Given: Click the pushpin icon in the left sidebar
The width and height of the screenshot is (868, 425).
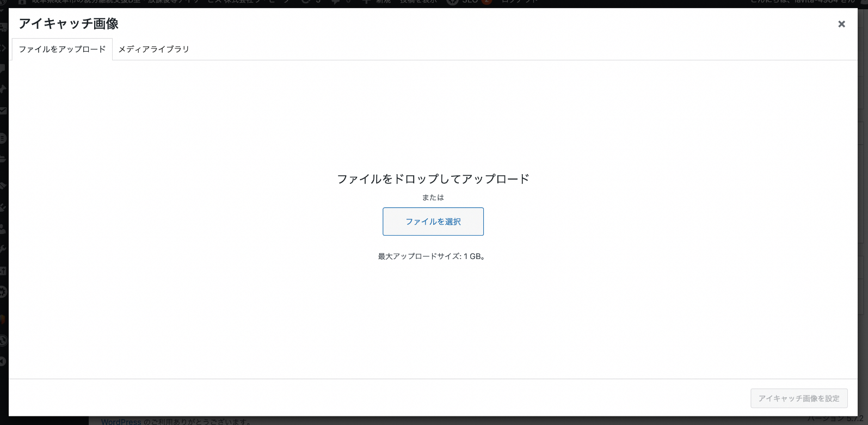Looking at the screenshot, I should [3, 89].
